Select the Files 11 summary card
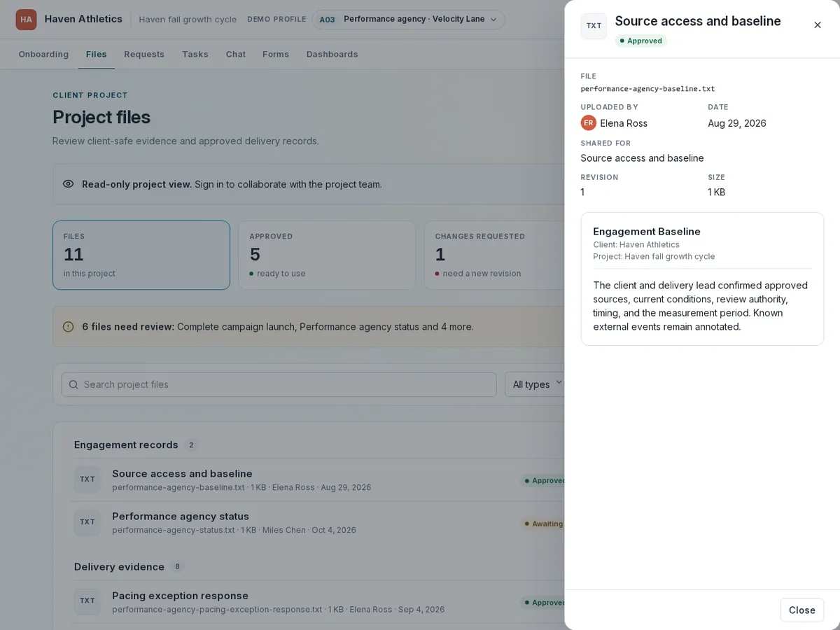This screenshot has height=630, width=840. tap(141, 255)
